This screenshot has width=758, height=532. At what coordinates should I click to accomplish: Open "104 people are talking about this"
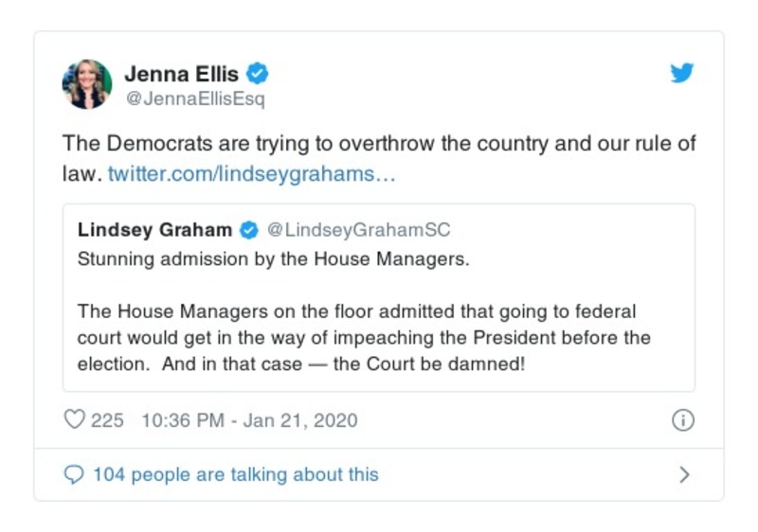(235, 474)
